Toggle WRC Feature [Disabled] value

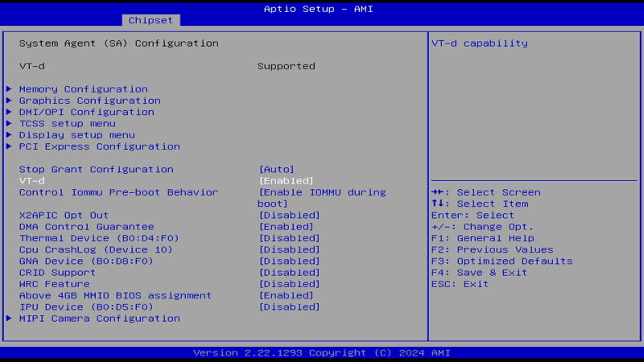pos(289,285)
